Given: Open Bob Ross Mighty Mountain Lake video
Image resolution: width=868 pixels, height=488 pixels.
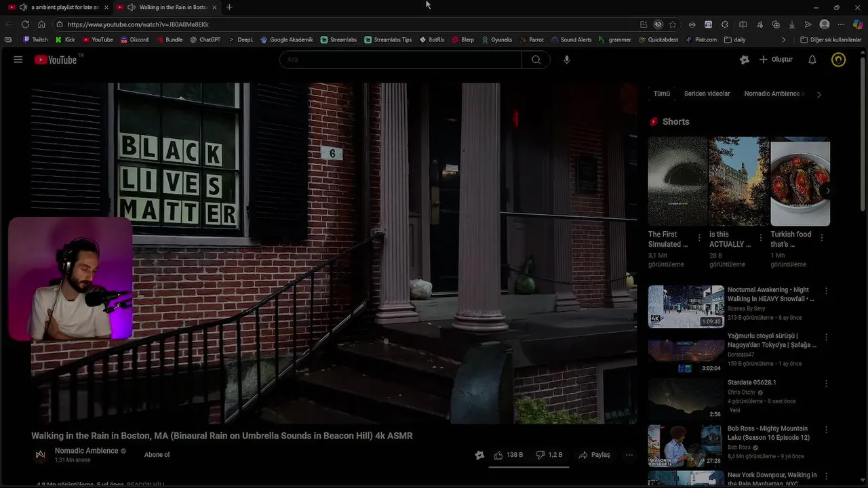Looking at the screenshot, I should [x=768, y=433].
